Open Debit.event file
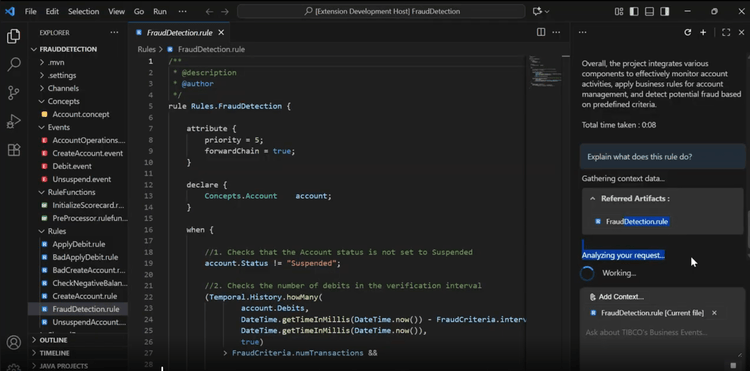Screen dimensions: 750x371 click(x=72, y=166)
